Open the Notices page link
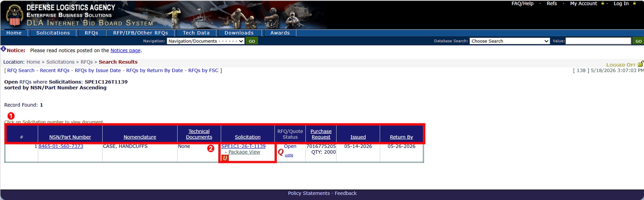Image resolution: width=644 pixels, height=200 pixels. pyautogui.click(x=125, y=50)
